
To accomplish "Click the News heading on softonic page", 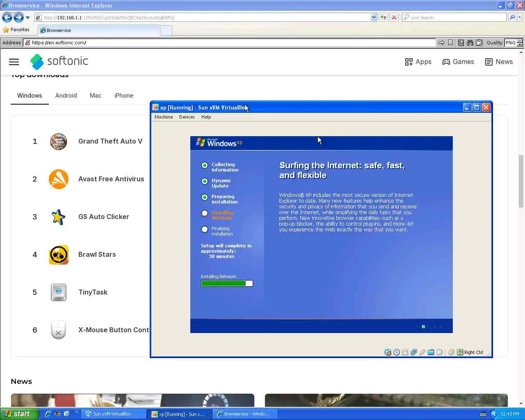I will click(21, 381).
